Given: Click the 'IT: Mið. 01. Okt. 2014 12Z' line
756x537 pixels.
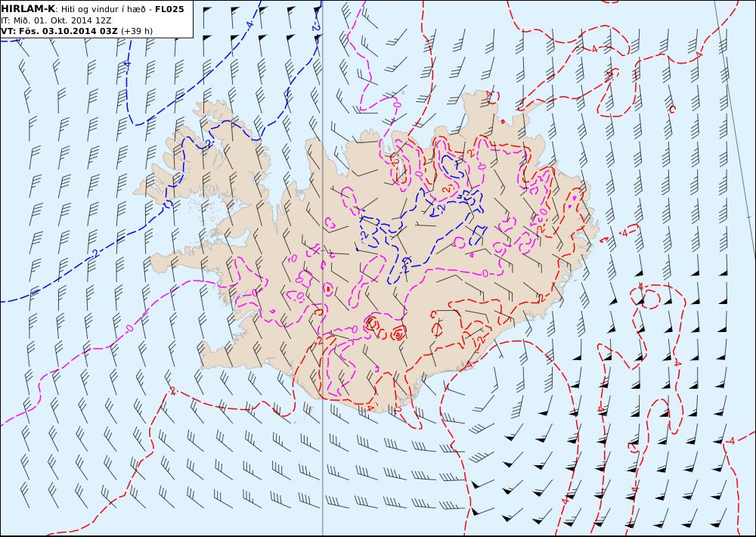Looking at the screenshot, I should coord(55,20).
